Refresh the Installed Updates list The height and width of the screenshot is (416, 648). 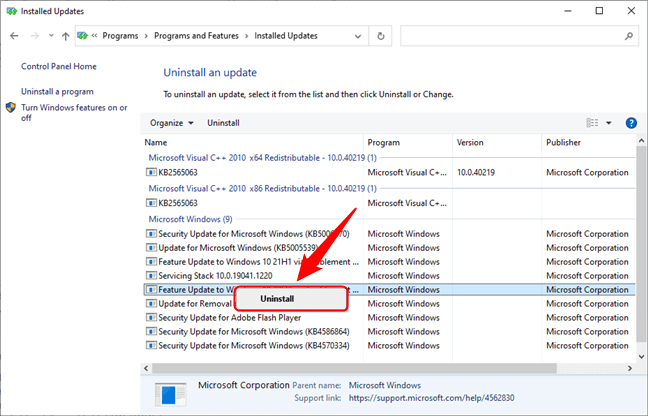381,36
